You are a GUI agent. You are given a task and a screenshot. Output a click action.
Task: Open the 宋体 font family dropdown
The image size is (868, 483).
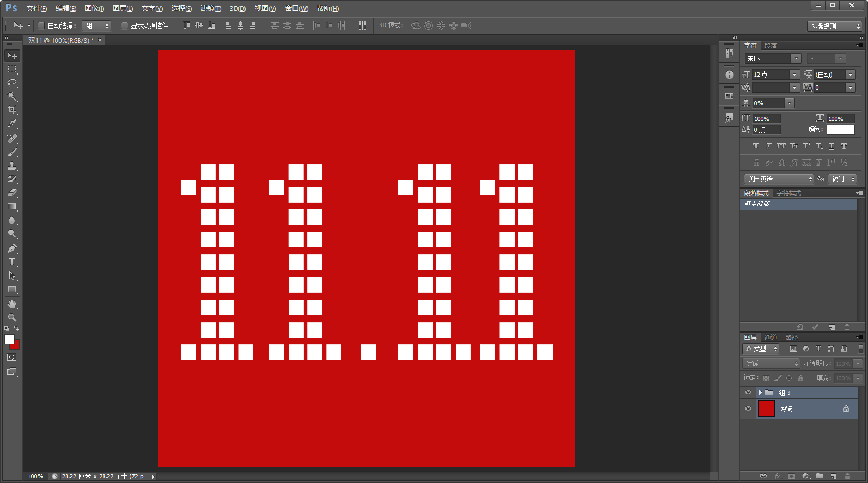(x=796, y=58)
